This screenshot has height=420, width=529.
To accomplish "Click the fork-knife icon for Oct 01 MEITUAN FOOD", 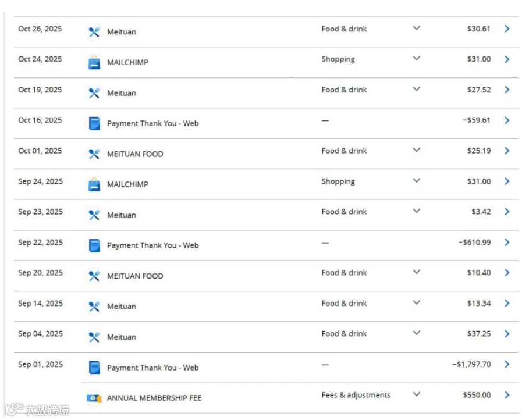I will point(94,154).
